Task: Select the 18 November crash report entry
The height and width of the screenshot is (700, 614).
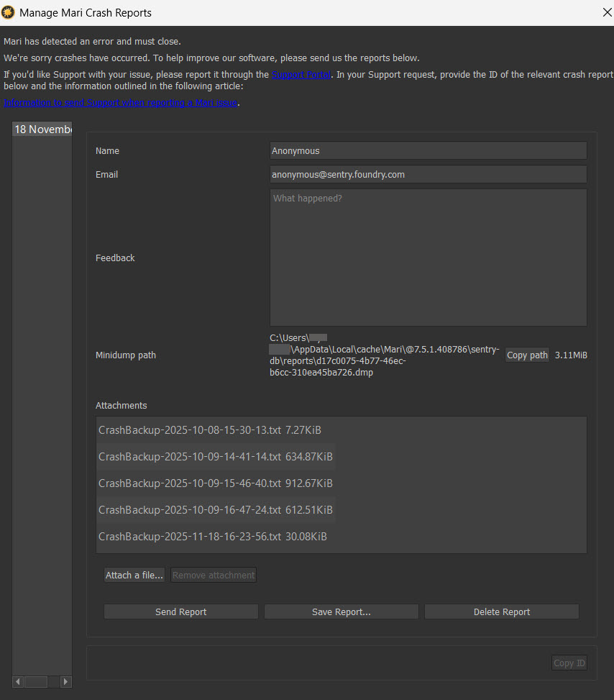Action: pos(42,129)
